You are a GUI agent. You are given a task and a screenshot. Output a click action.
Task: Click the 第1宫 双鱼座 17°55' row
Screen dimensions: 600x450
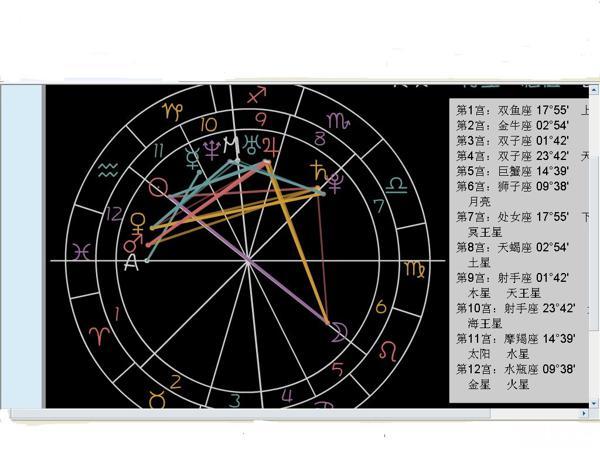(x=512, y=110)
